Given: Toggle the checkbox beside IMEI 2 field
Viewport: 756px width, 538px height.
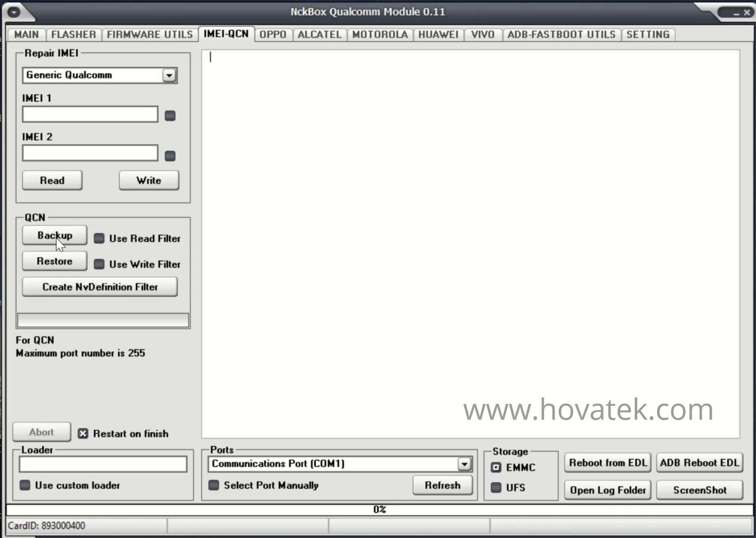Looking at the screenshot, I should [x=170, y=156].
